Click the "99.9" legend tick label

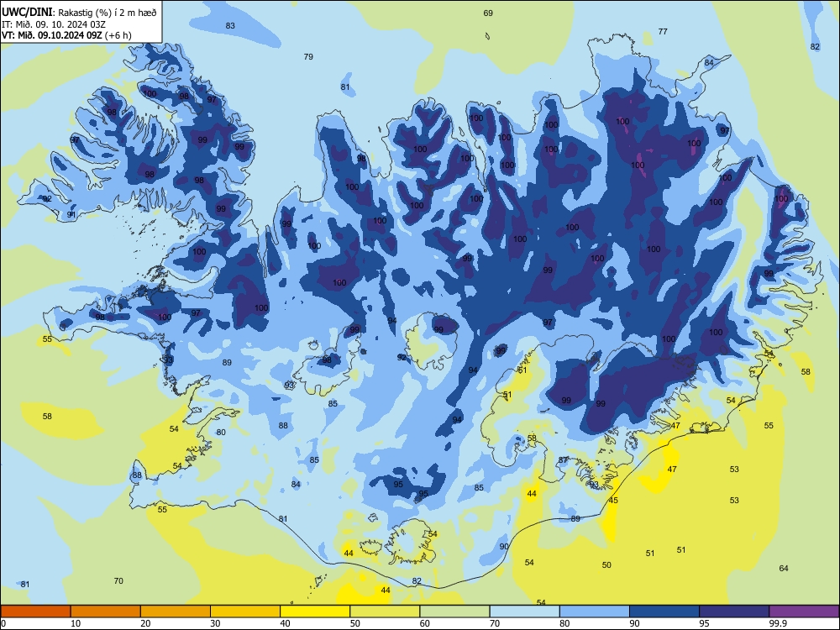coord(778,623)
